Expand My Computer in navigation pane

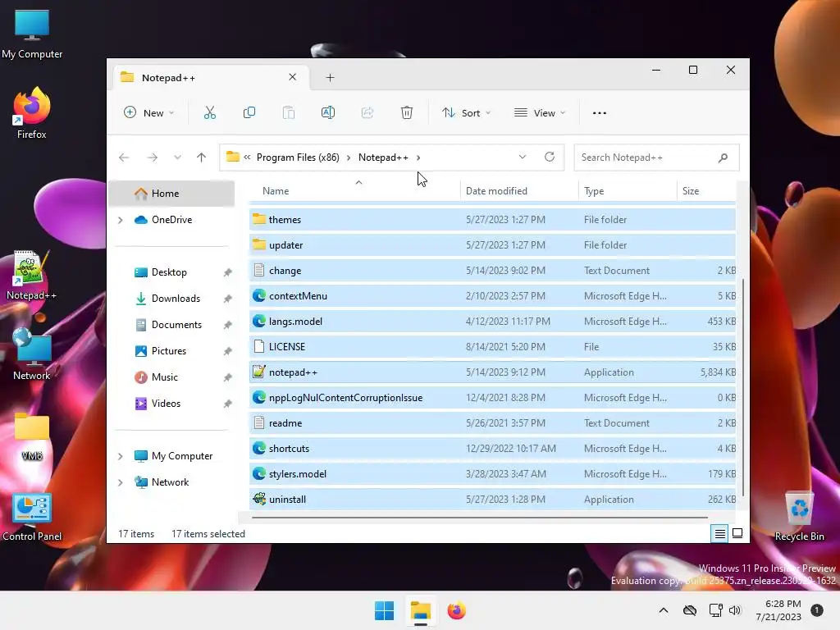tap(121, 456)
